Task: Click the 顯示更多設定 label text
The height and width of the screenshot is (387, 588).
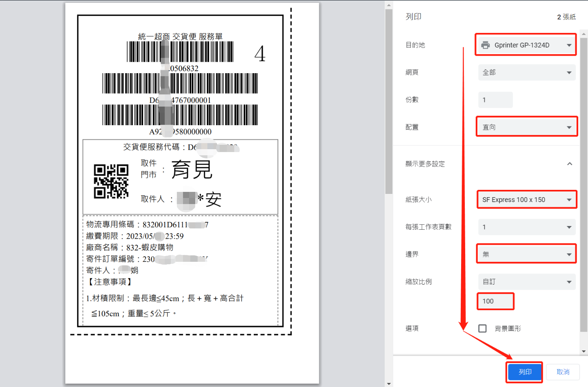Action: pyautogui.click(x=425, y=164)
